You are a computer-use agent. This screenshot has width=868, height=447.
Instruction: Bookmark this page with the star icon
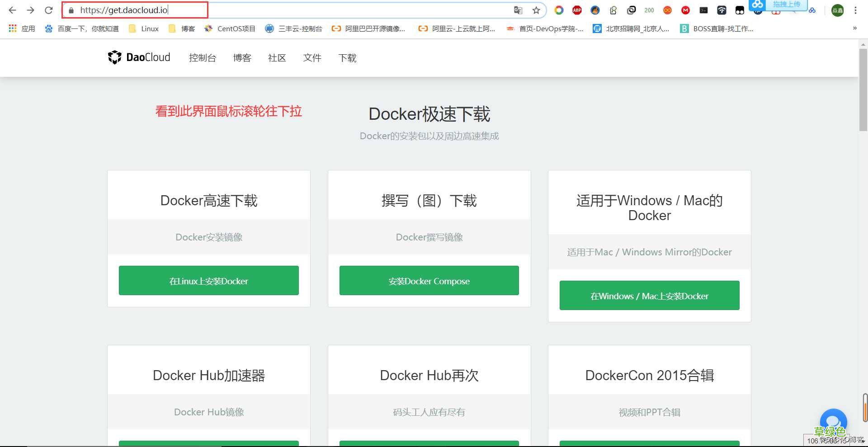pyautogui.click(x=536, y=10)
